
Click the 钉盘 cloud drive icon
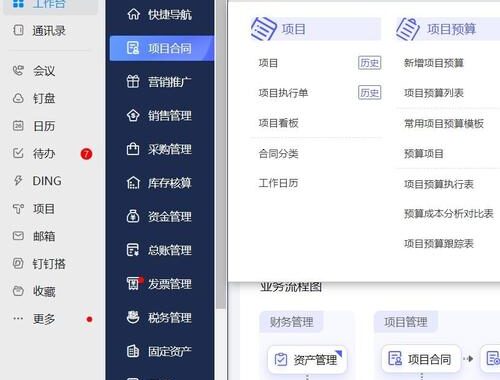[x=18, y=98]
